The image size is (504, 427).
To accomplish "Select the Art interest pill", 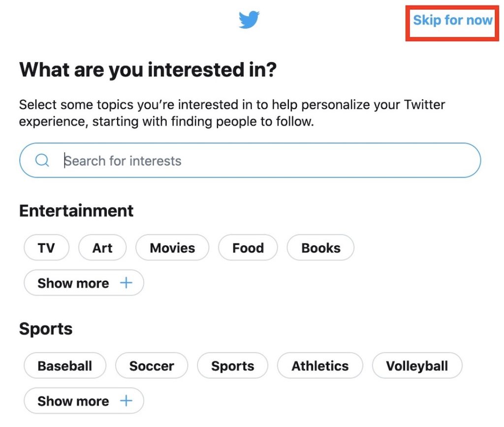I will (x=102, y=248).
